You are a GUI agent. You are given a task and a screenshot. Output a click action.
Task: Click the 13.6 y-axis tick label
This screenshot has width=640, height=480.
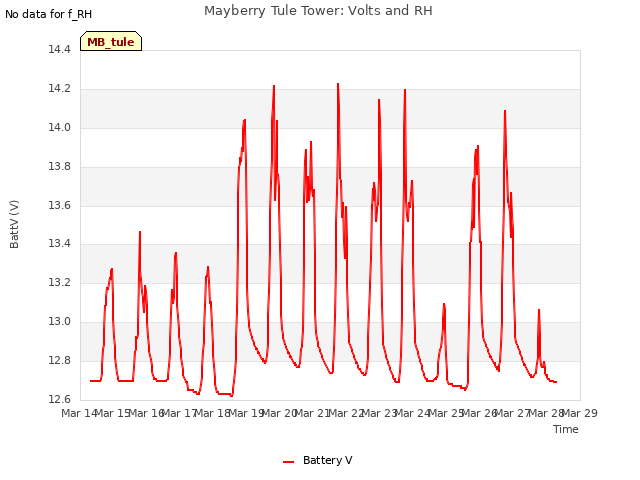pyautogui.click(x=59, y=205)
